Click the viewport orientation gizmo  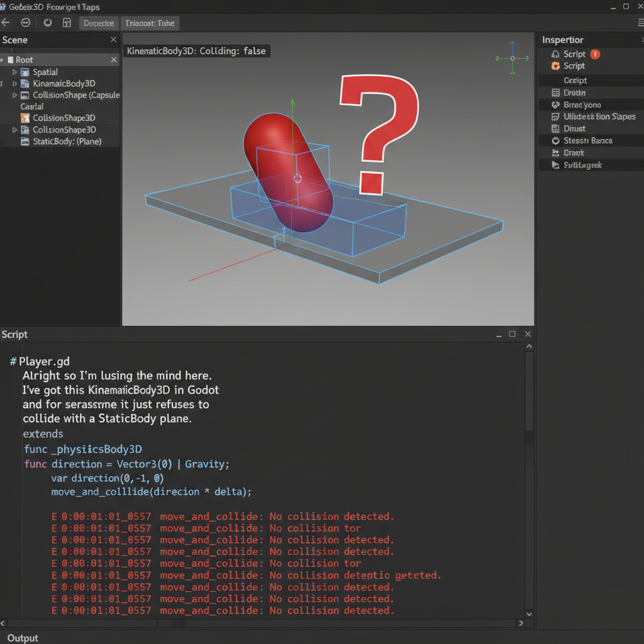pyautogui.click(x=512, y=58)
